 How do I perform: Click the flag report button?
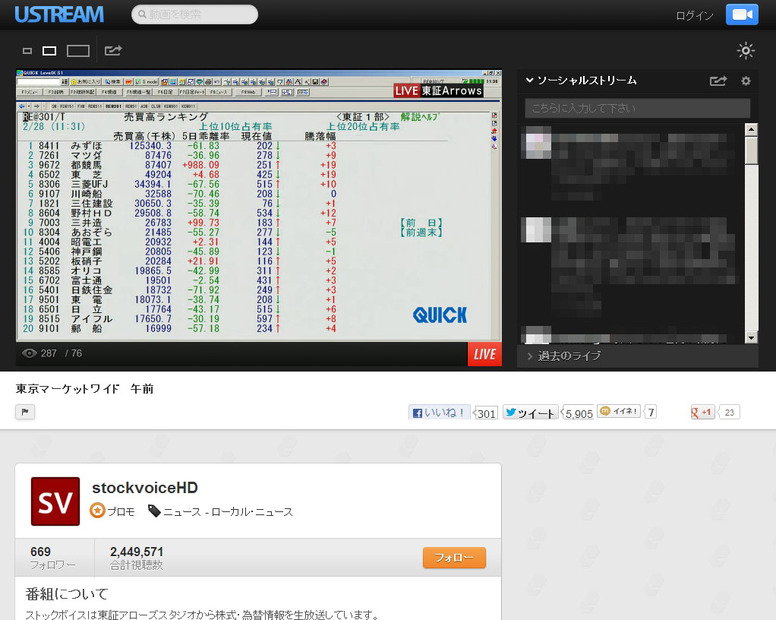[25, 412]
